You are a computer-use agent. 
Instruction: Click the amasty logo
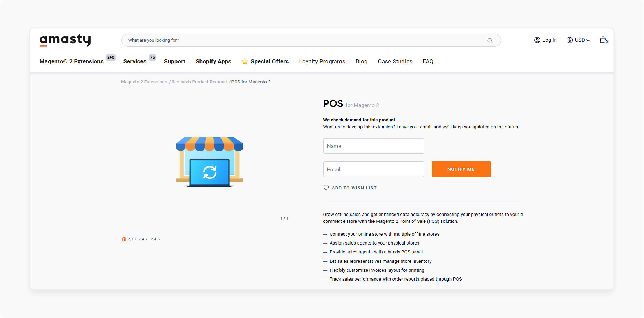tap(65, 40)
